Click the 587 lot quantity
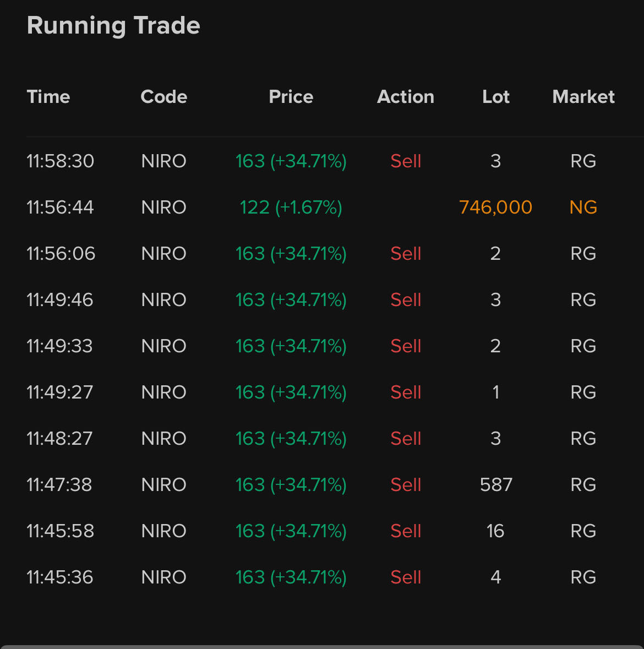Viewport: 644px width, 649px height. [495, 484]
